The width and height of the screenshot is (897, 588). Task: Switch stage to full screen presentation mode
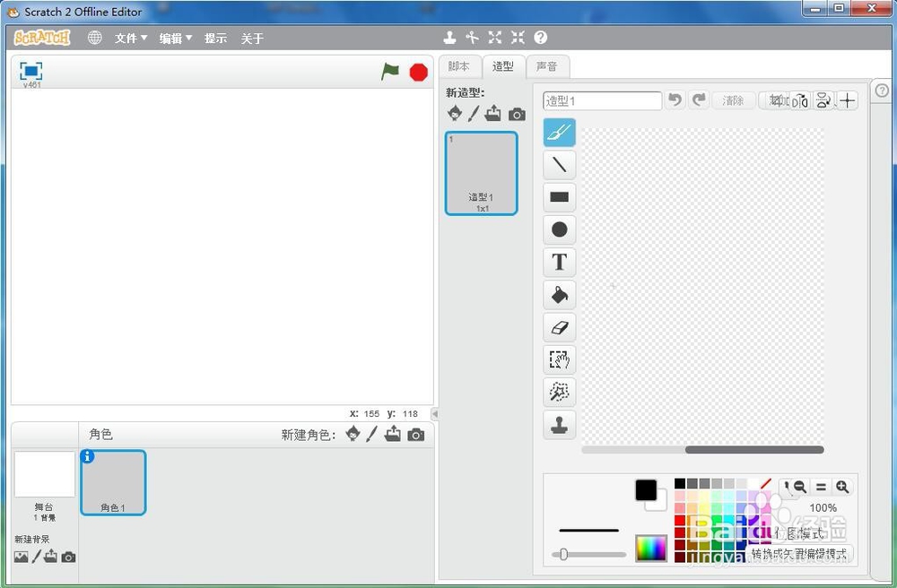pyautogui.click(x=30, y=71)
